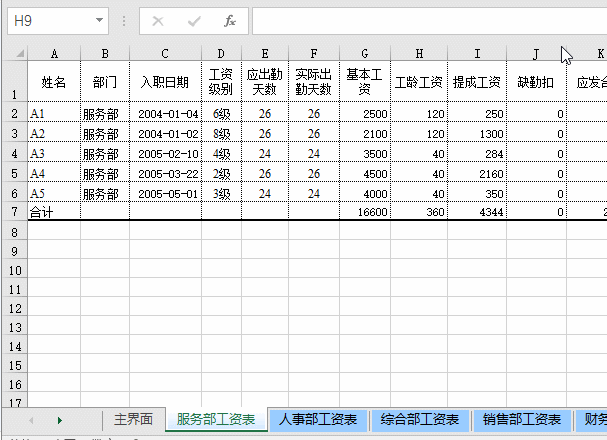Click the name box resize handle dots
The width and height of the screenshot is (607, 440).
click(x=124, y=20)
